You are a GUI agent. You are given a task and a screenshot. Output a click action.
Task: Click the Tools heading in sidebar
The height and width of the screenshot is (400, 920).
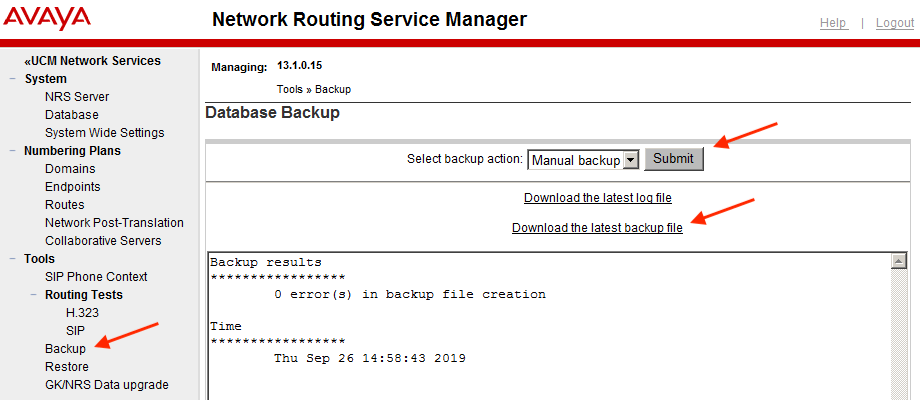(39, 259)
